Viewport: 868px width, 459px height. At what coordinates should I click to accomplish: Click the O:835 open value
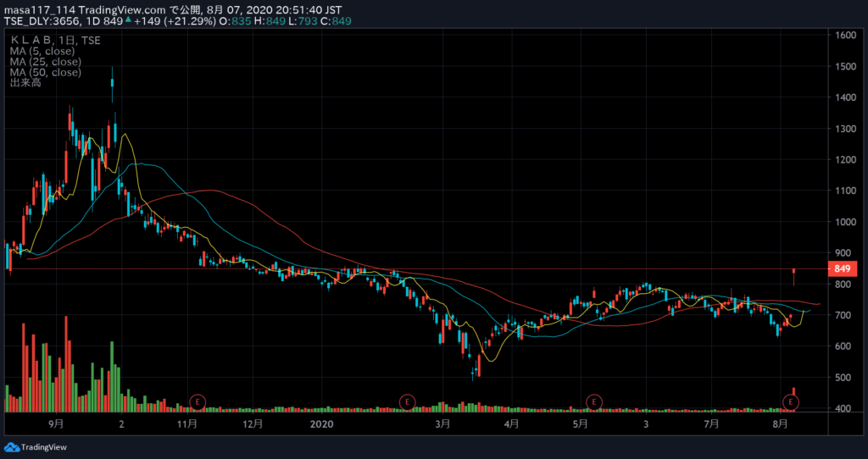point(235,21)
